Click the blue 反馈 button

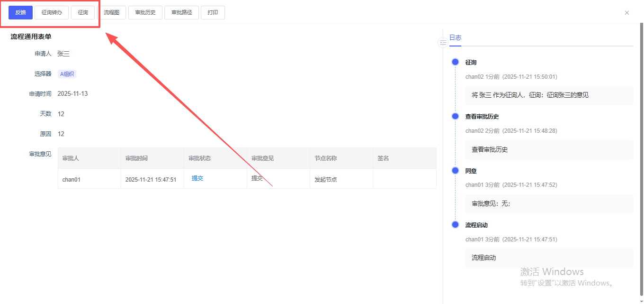click(x=20, y=12)
